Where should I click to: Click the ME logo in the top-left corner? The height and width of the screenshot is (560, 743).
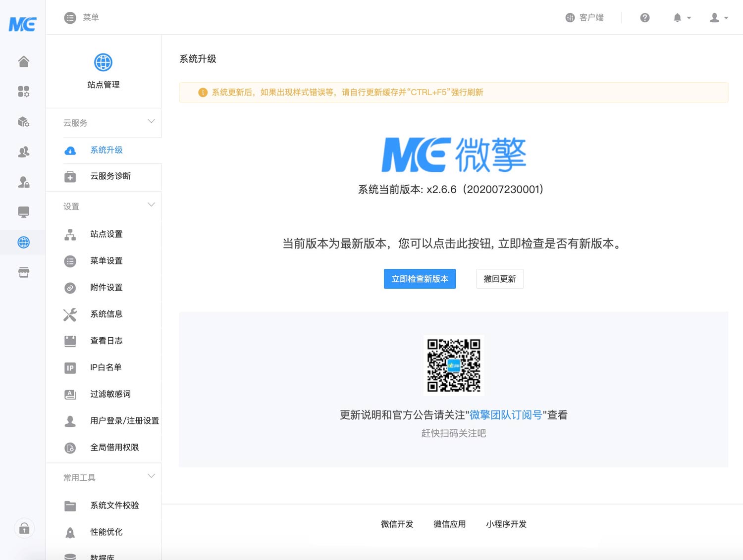(x=22, y=24)
